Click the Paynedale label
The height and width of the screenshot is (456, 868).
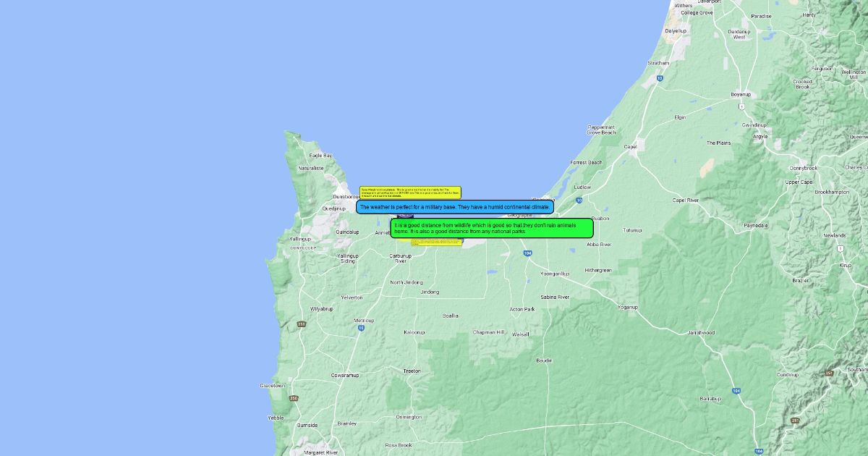756,225
